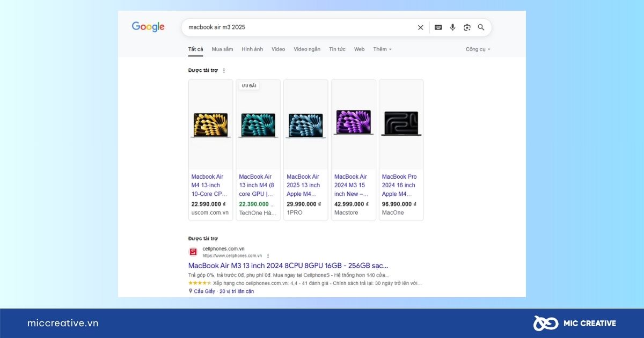Open Google Lens image search icon
Screen dimensions: 644x338
pos(467,27)
